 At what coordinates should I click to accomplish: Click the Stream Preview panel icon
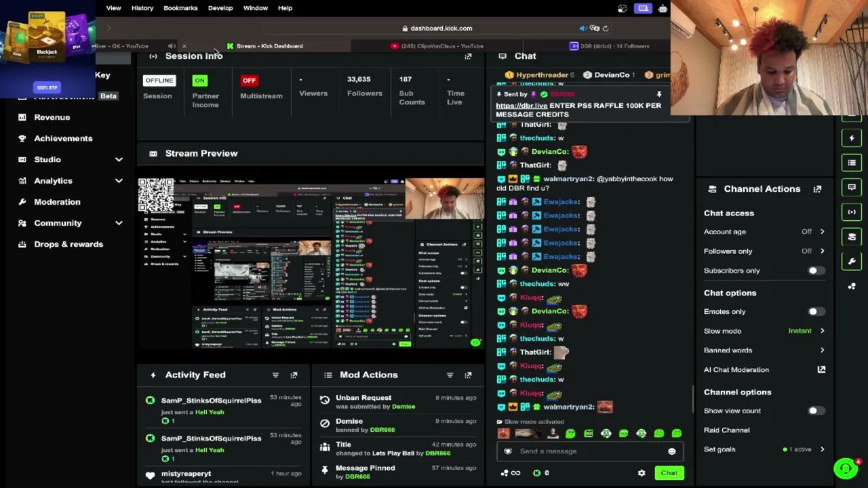pos(153,154)
